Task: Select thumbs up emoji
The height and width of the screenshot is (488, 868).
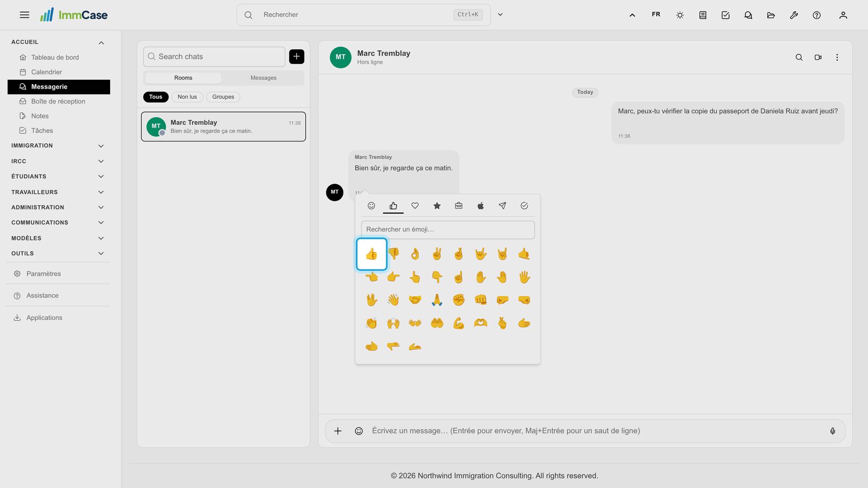Action: (x=372, y=254)
